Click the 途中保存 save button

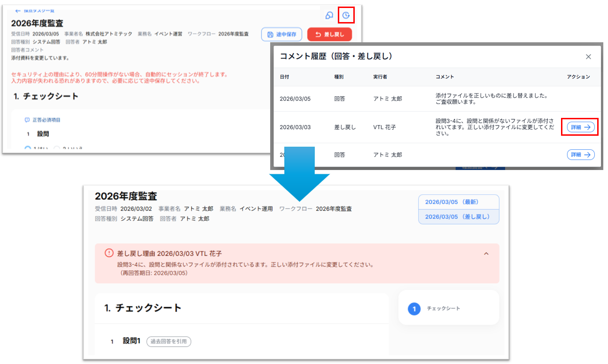281,34
